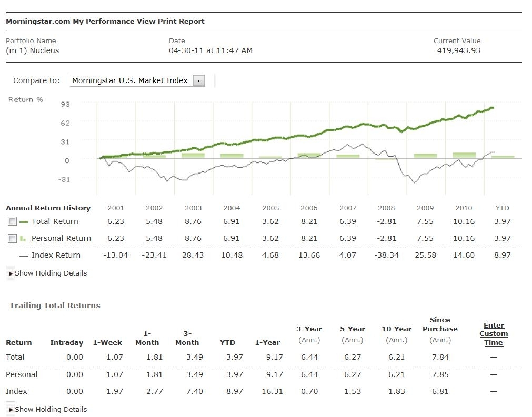Click the 1-Year column header

[267, 343]
